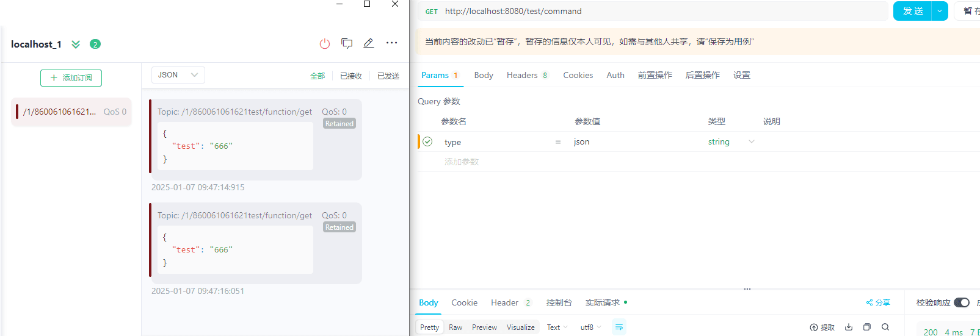Click the disconnect power icon
980x336 pixels.
point(325,43)
